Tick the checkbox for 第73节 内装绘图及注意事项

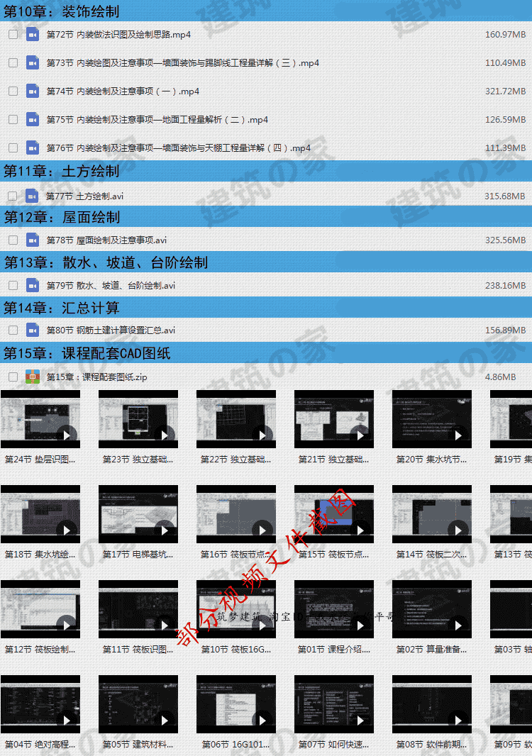13,63
